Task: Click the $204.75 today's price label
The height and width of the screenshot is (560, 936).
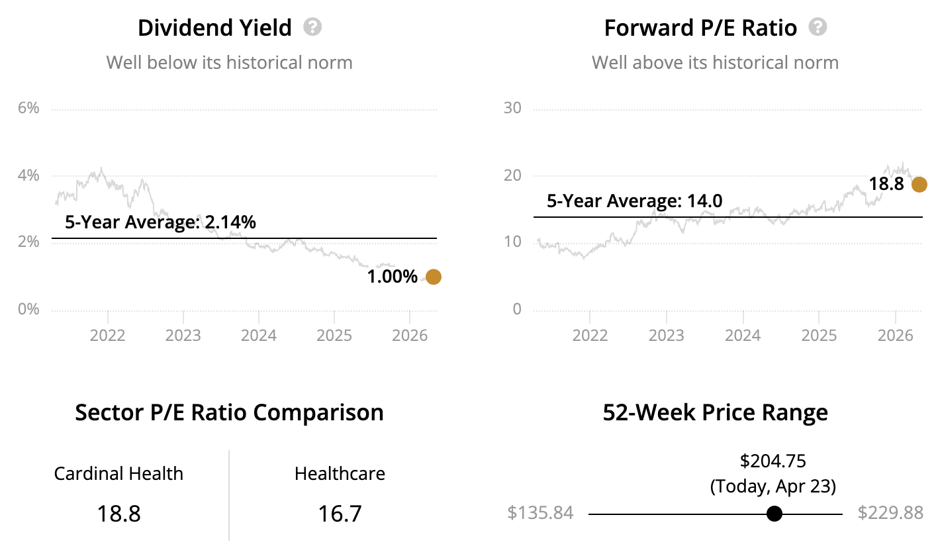Action: coord(772,461)
